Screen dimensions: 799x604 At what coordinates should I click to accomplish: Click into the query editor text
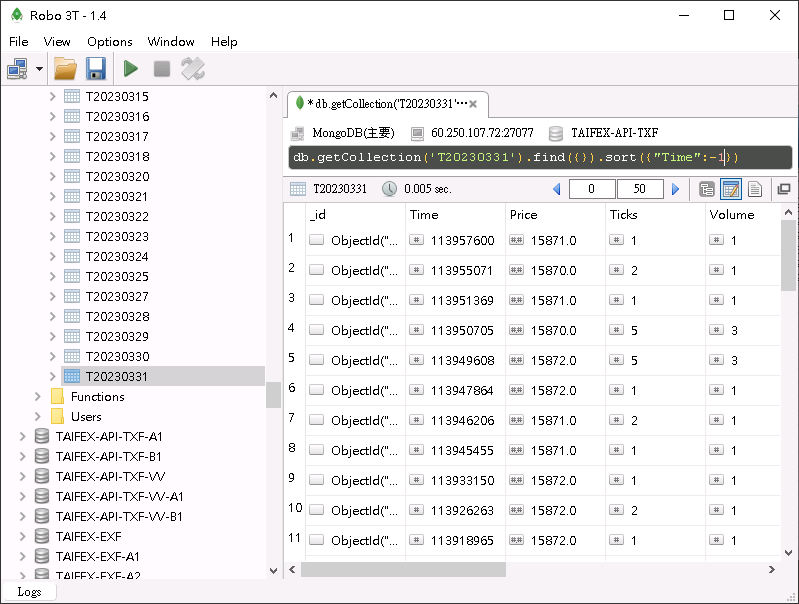pos(540,157)
